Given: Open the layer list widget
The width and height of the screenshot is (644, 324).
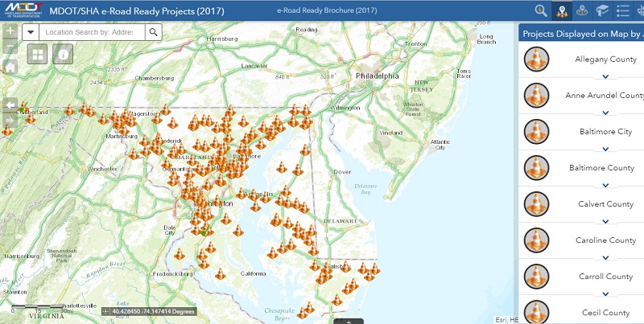Looking at the screenshot, I should (x=623, y=10).
